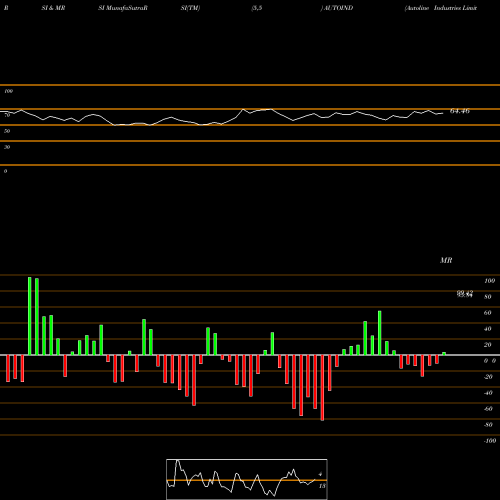Viewport: 500px width, 500px height.
Task: Click the 50 label on RSI axis
Action: tap(7, 131)
